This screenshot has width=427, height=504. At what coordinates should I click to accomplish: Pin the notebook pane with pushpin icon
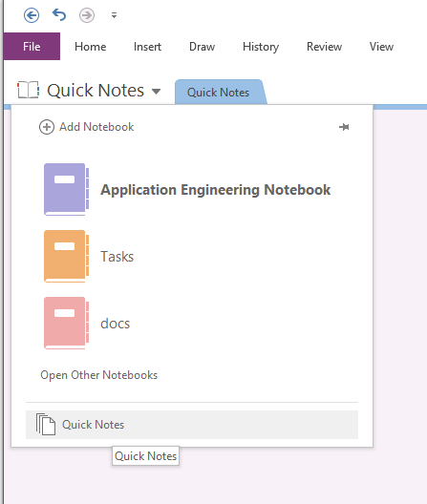point(344,127)
